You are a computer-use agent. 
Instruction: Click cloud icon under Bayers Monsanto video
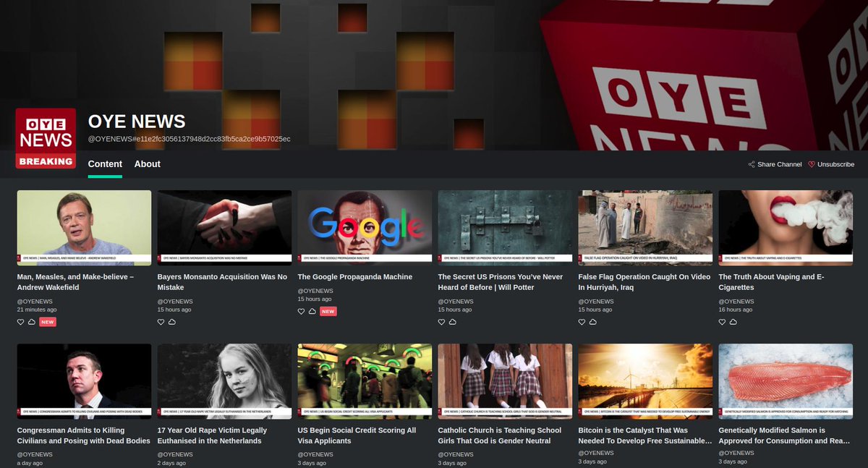[172, 322]
